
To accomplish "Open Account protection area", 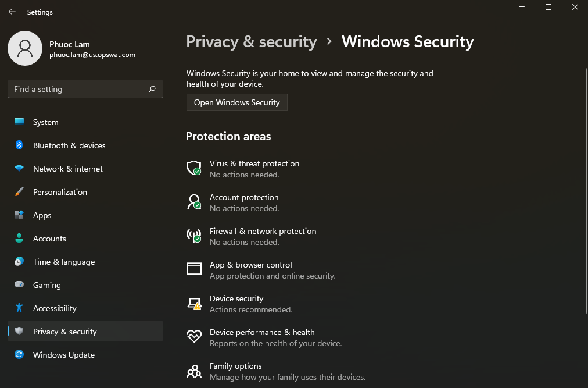I will 233,203.
